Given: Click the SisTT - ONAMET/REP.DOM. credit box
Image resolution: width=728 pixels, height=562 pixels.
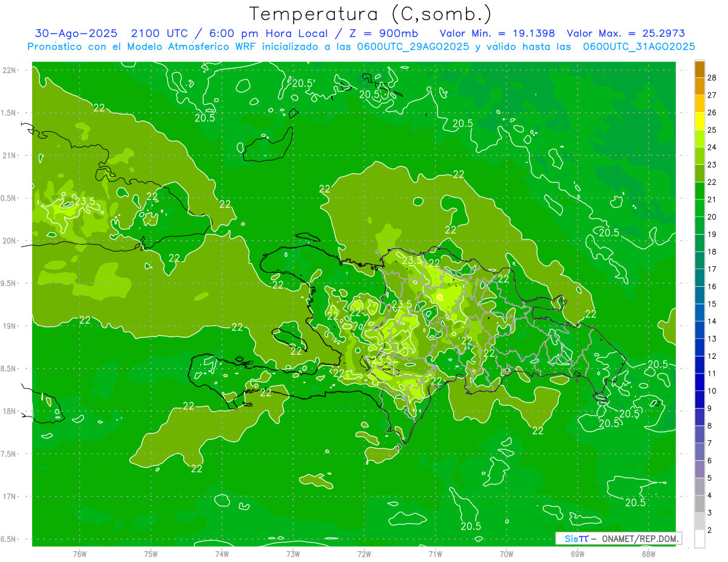Looking at the screenshot, I should click(x=618, y=538).
